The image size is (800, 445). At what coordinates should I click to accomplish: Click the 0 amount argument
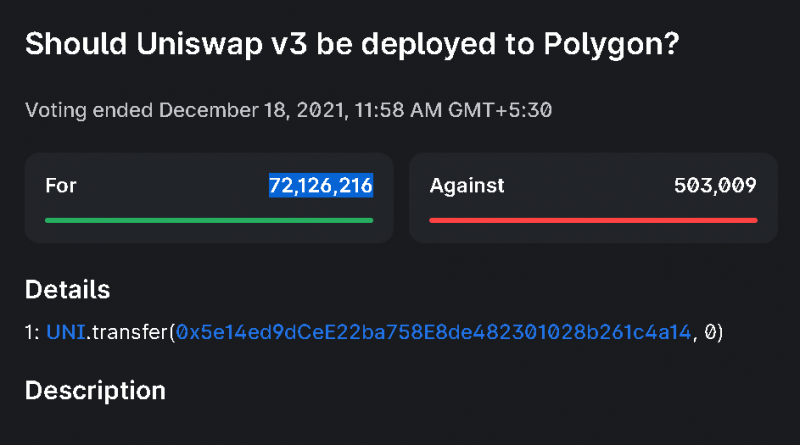[709, 333]
